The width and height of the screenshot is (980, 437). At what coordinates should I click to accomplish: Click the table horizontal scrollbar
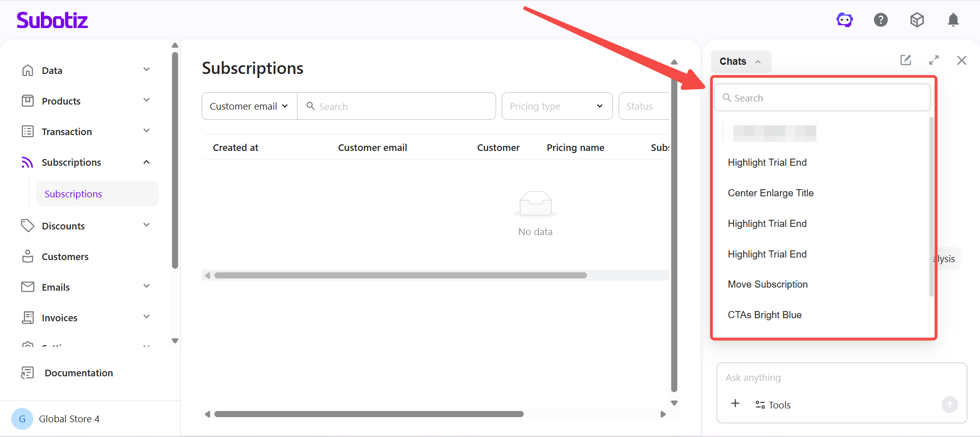pos(400,275)
